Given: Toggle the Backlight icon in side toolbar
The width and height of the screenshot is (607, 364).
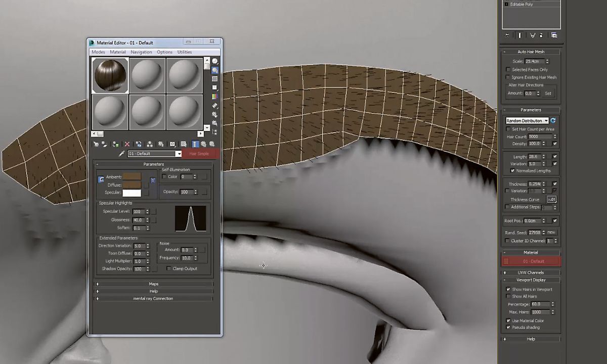Looking at the screenshot, I should click(x=214, y=71).
